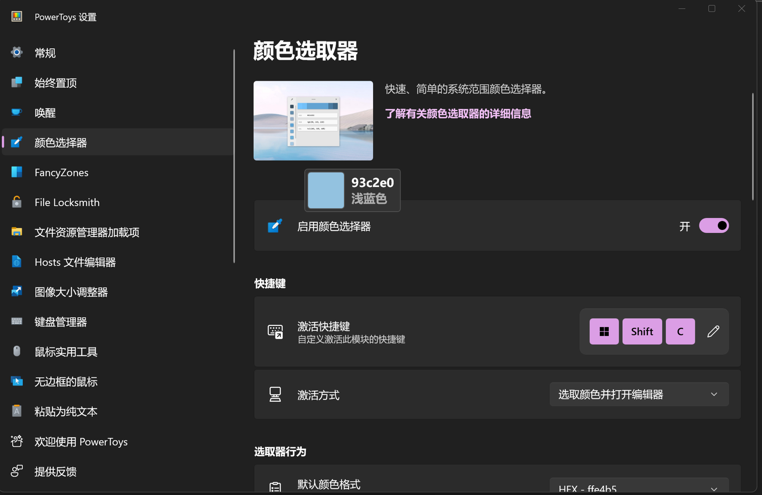Click the 图像大小调整器 icon
Screen dimensions: 762x495
tap(17, 292)
